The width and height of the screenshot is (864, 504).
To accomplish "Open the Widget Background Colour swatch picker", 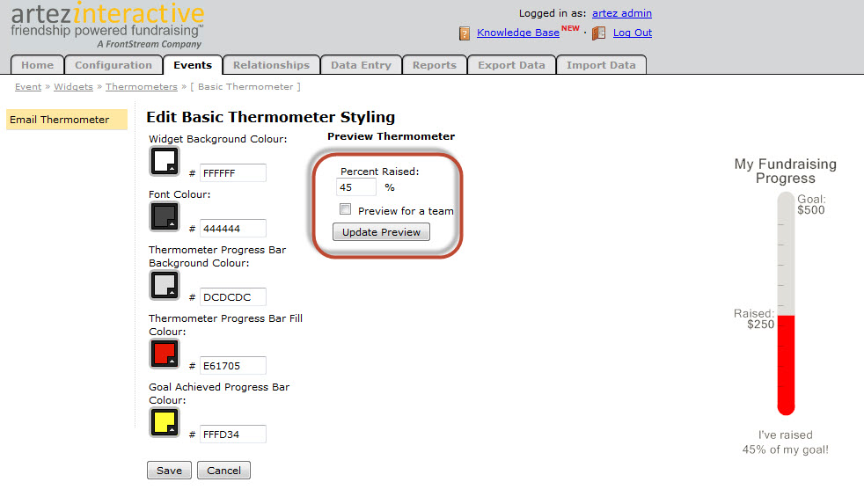I will pos(165,161).
